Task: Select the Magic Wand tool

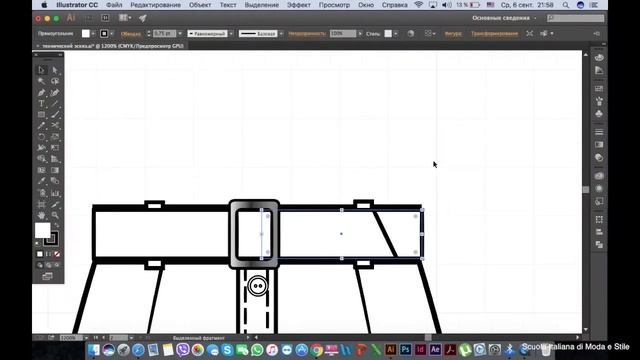Action: point(42,81)
